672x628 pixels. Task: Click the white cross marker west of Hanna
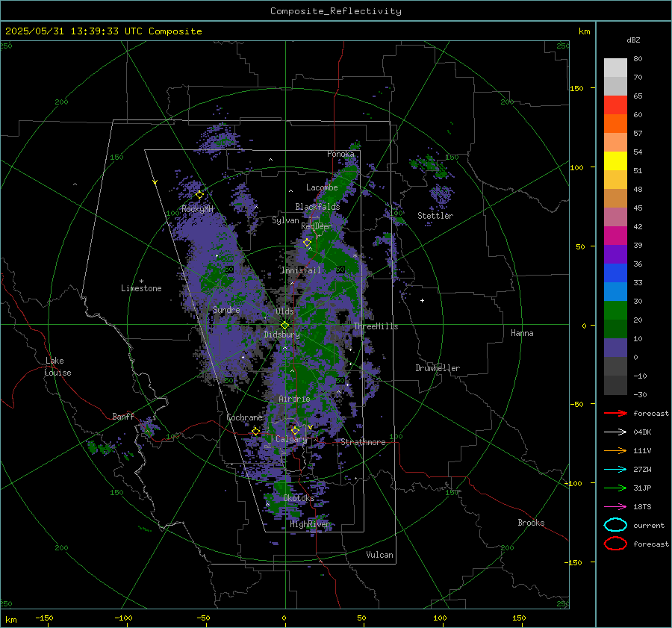pyautogui.click(x=422, y=300)
